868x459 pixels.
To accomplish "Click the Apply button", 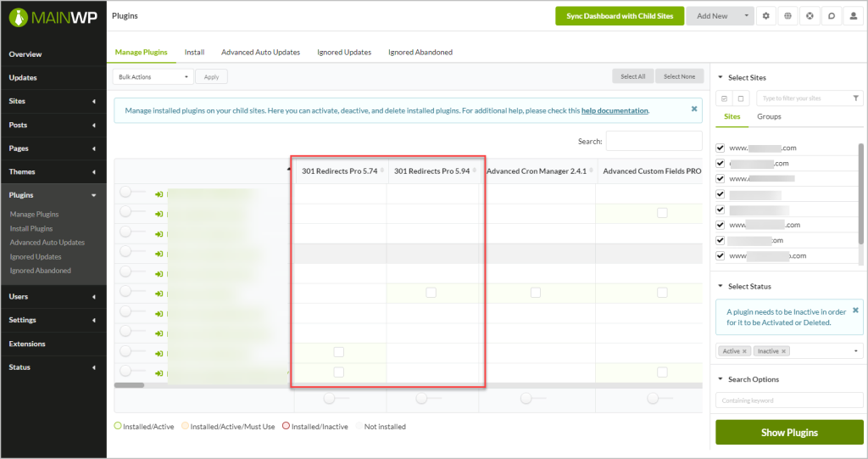I will (x=211, y=77).
